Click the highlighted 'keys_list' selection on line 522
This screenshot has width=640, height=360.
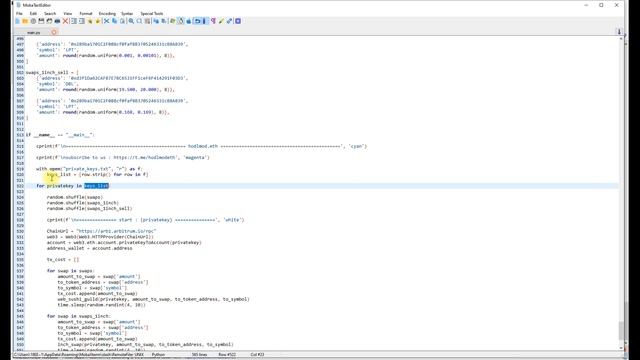coord(96,186)
